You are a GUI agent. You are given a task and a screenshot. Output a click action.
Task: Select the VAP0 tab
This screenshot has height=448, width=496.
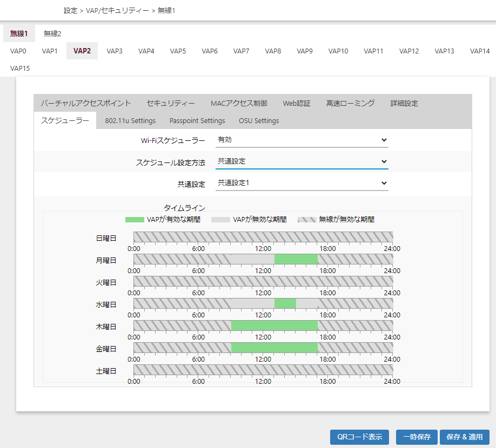point(18,51)
